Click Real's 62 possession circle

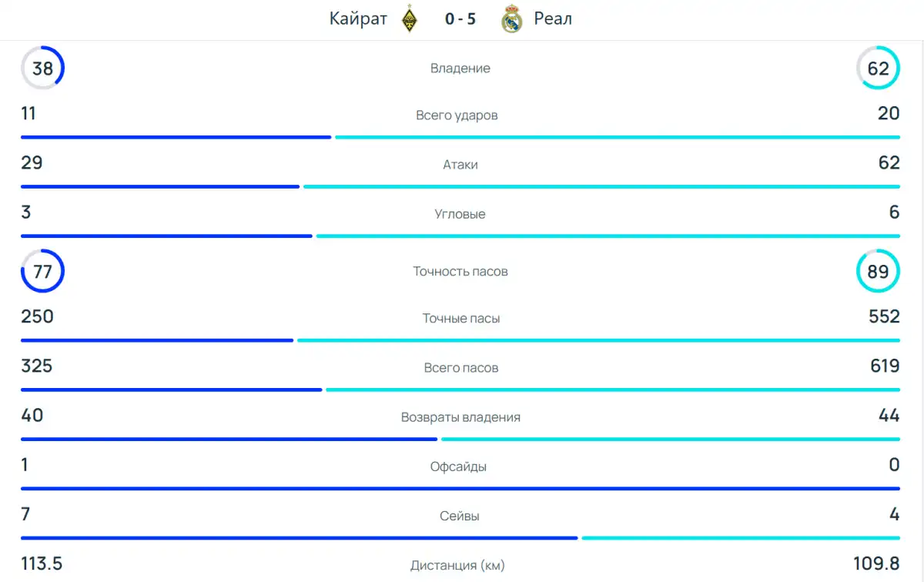coord(878,69)
